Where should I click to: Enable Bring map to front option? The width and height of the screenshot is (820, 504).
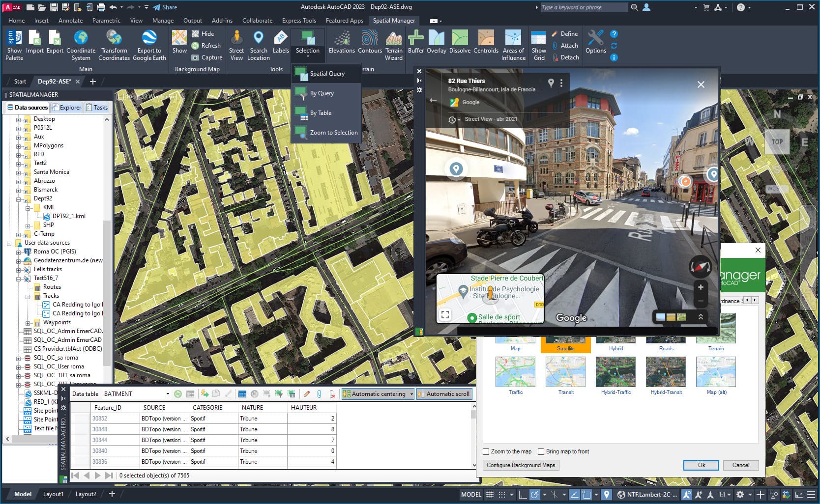(x=541, y=451)
